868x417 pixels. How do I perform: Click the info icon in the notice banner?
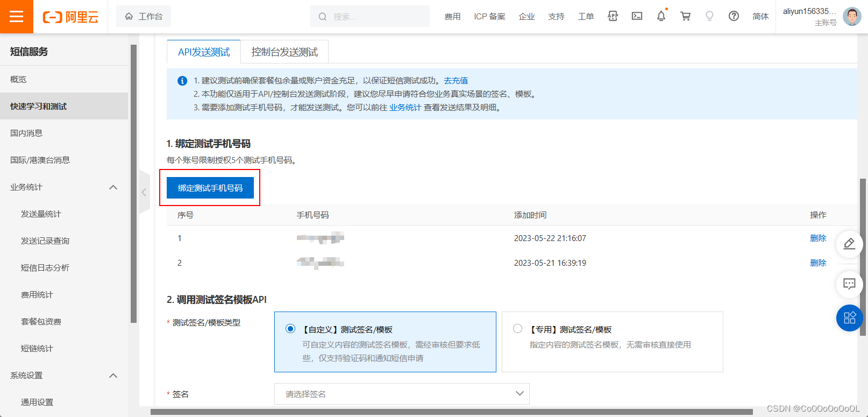coord(182,81)
